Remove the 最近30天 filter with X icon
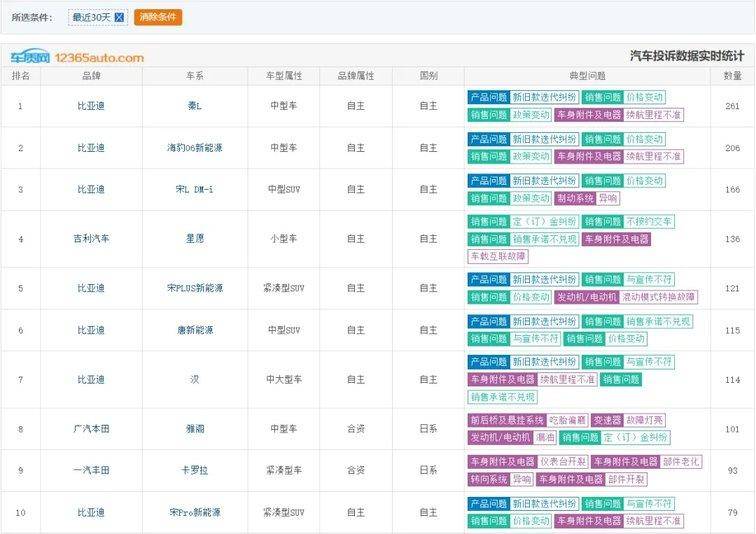The image size is (756, 534). click(x=119, y=17)
